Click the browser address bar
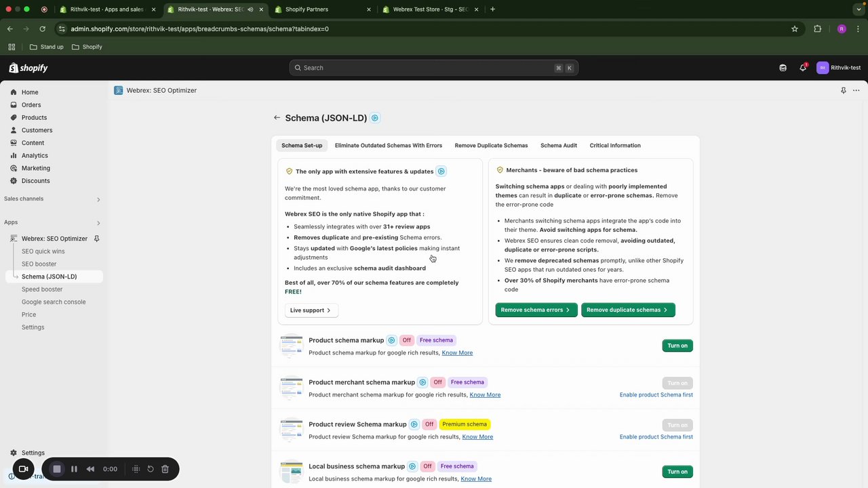The height and width of the screenshot is (488, 868). 427,29
